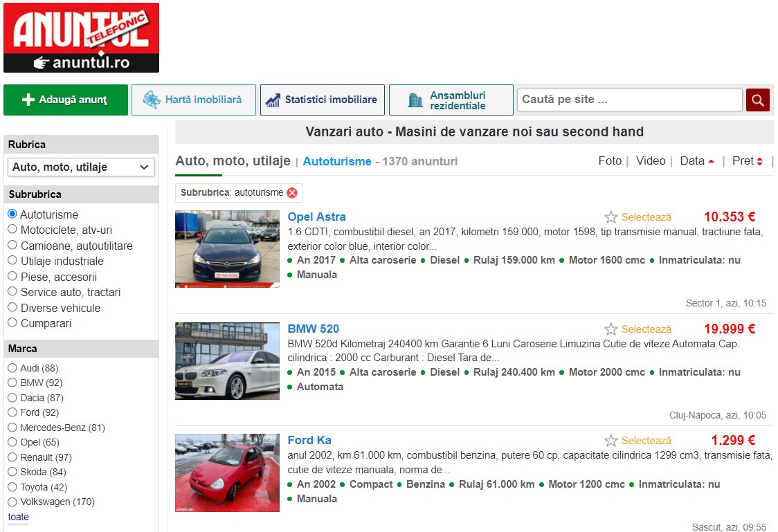Filter by Ford (92) brand

pos(12,412)
